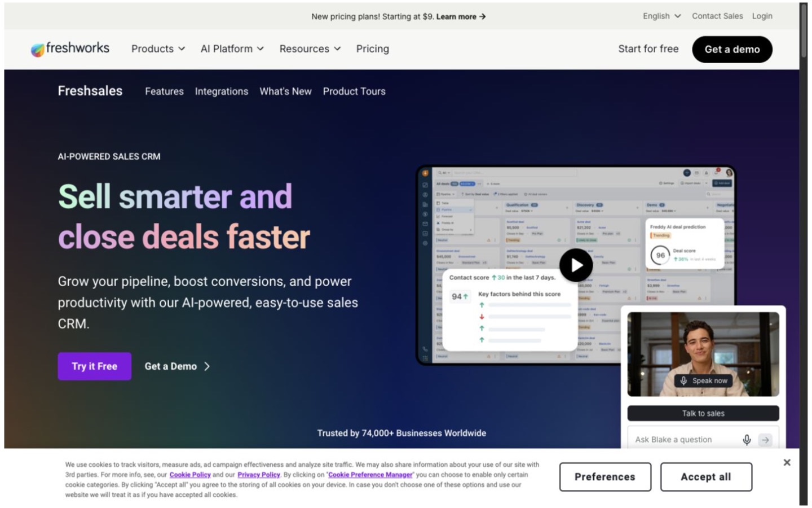This screenshot has width=812, height=508.
Task: Send the question with the arrow button
Action: (765, 440)
